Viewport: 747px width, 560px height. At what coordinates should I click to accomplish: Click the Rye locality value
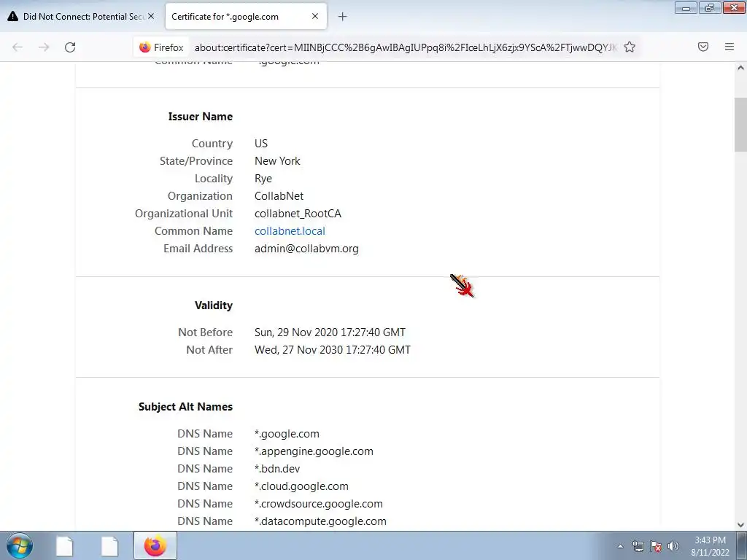263,179
